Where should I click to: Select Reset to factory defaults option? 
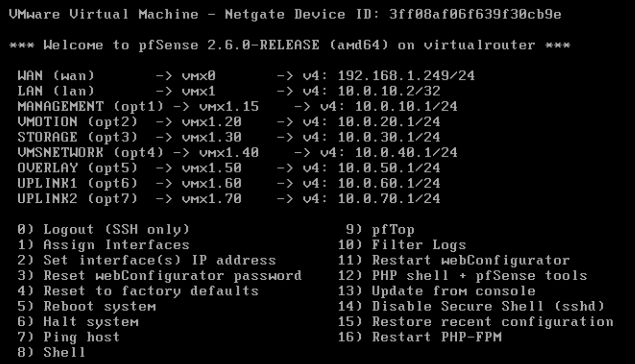138,291
